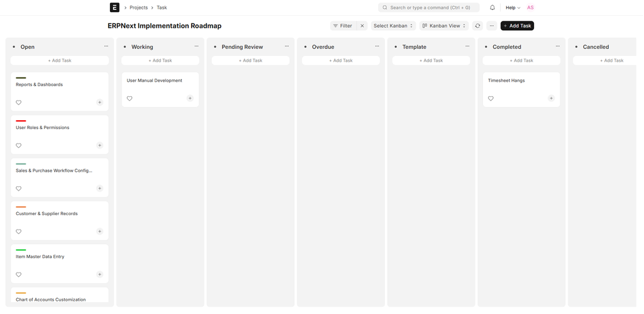Assign user on Reports & Dashboards card
The height and width of the screenshot is (314, 644).
(x=100, y=103)
